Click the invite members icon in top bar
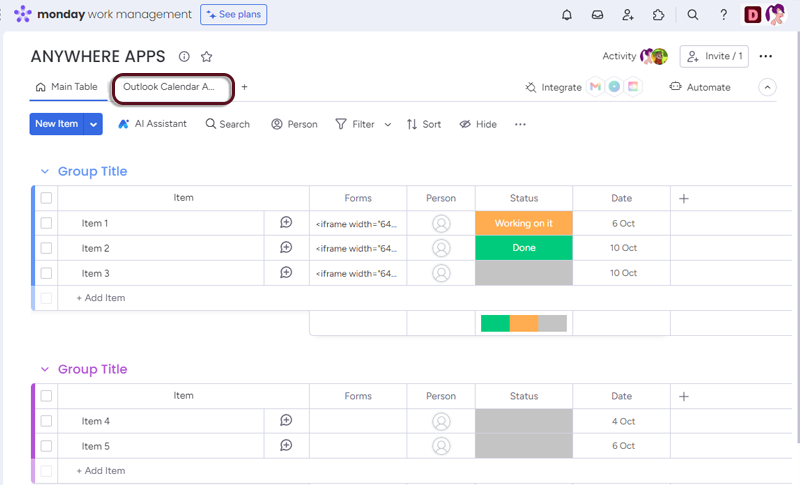Viewport: 800px width, 485px height. coord(627,15)
